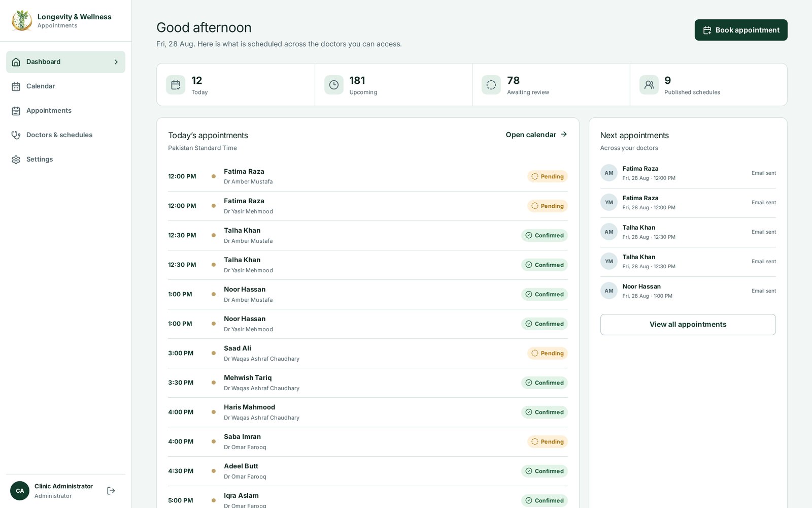This screenshot has width=812, height=508.
Task: Click the 78 Awaiting review stat number
Action: (x=513, y=80)
